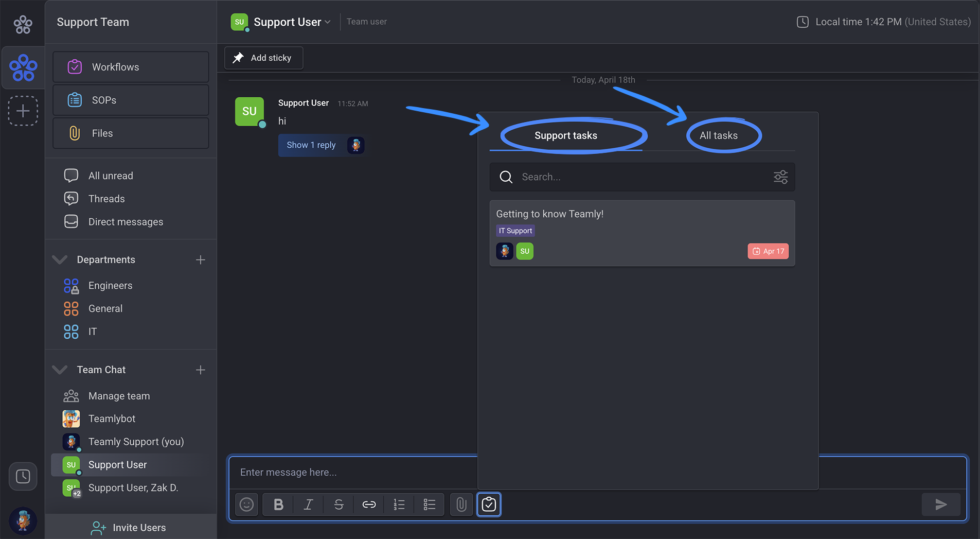
Task: Click the IT Support tag
Action: (515, 231)
